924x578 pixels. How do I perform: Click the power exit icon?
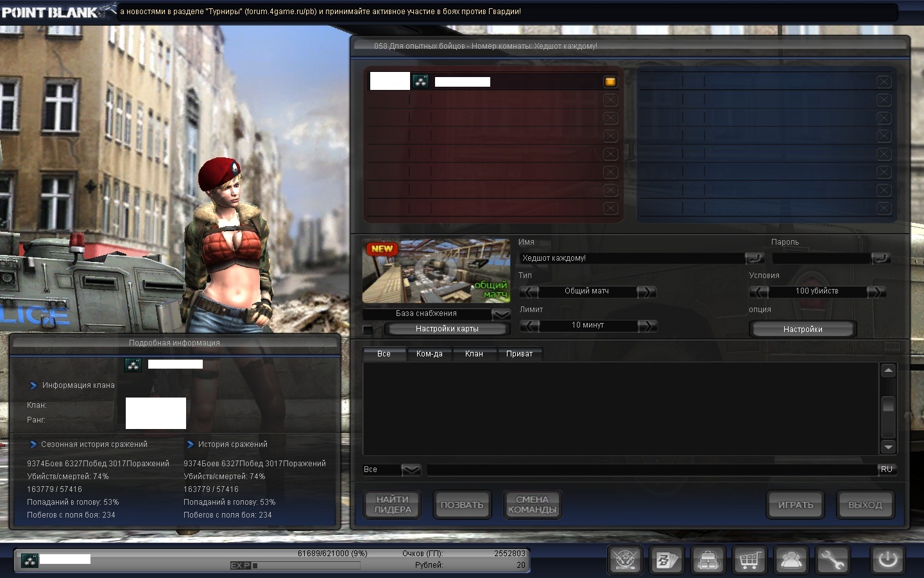point(887,560)
